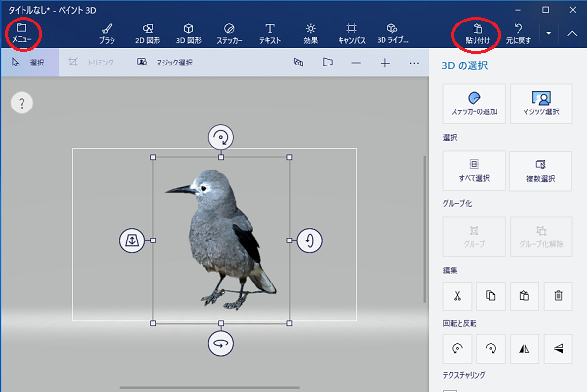Open the 2D 図形 shapes tab
Viewport: 587px width, 392px height.
(147, 34)
